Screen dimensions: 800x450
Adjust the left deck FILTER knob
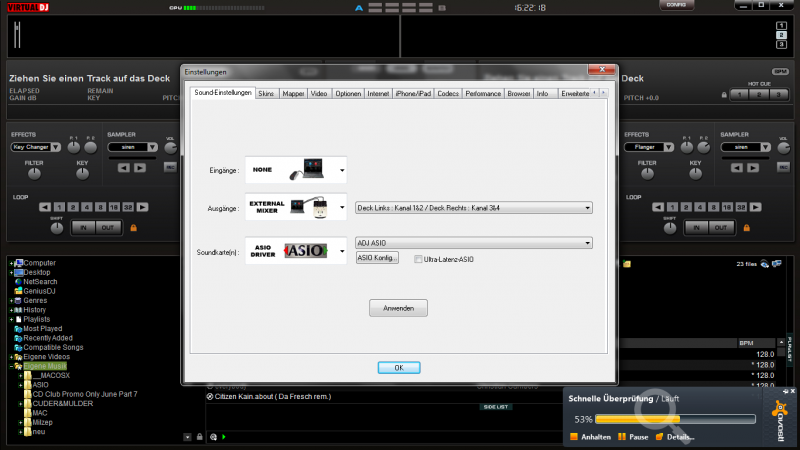click(x=34, y=174)
